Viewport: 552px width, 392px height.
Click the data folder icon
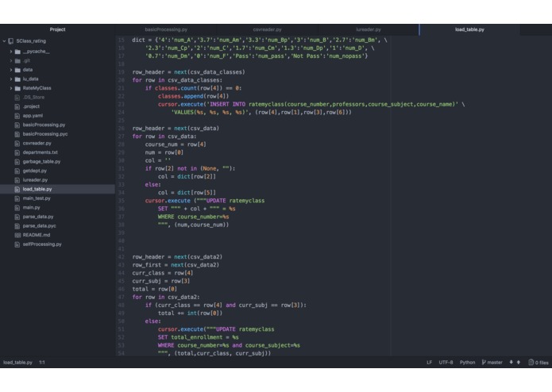tap(17, 70)
